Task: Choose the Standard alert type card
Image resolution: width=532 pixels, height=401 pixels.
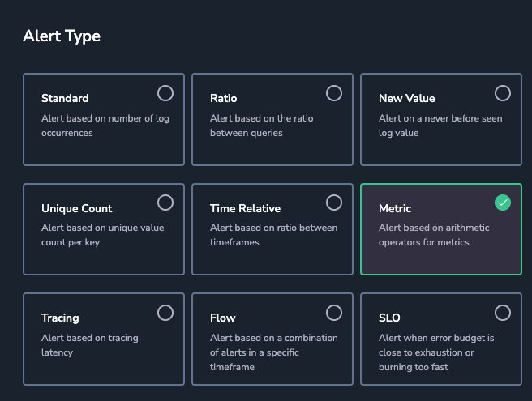Action: click(104, 119)
